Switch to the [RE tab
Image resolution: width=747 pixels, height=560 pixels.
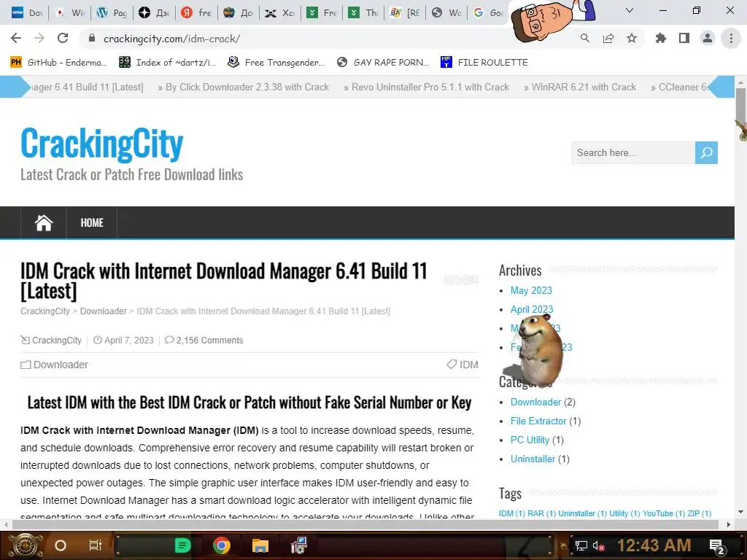pyautogui.click(x=404, y=13)
